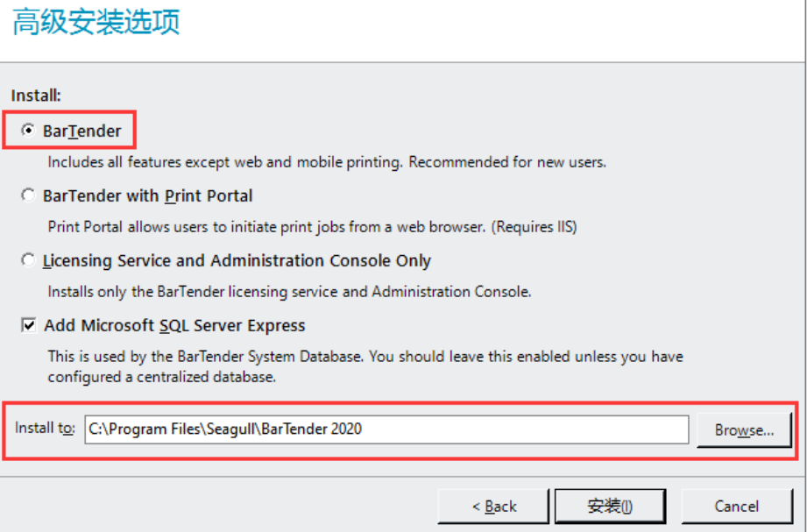Viewport: 807px width, 532px height.
Task: Open the Browse... folder dialog
Action: 744,430
